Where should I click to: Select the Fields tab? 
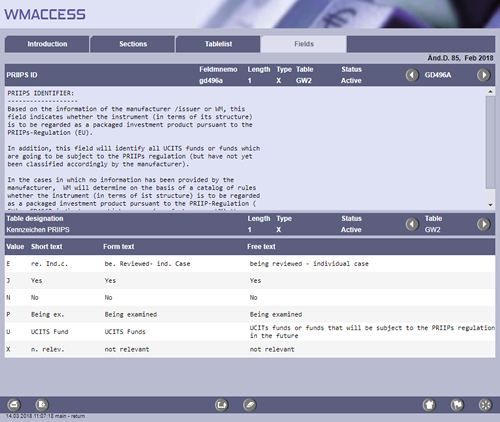(304, 44)
